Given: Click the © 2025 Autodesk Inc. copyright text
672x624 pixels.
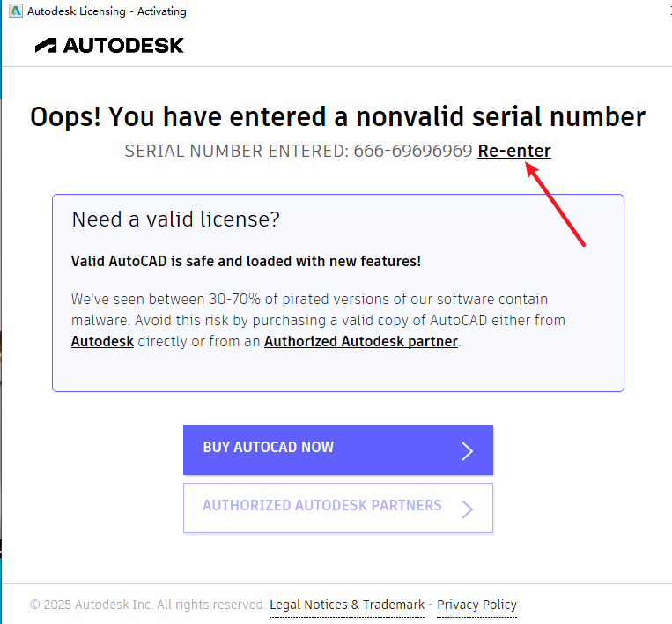Looking at the screenshot, I should tap(147, 605).
